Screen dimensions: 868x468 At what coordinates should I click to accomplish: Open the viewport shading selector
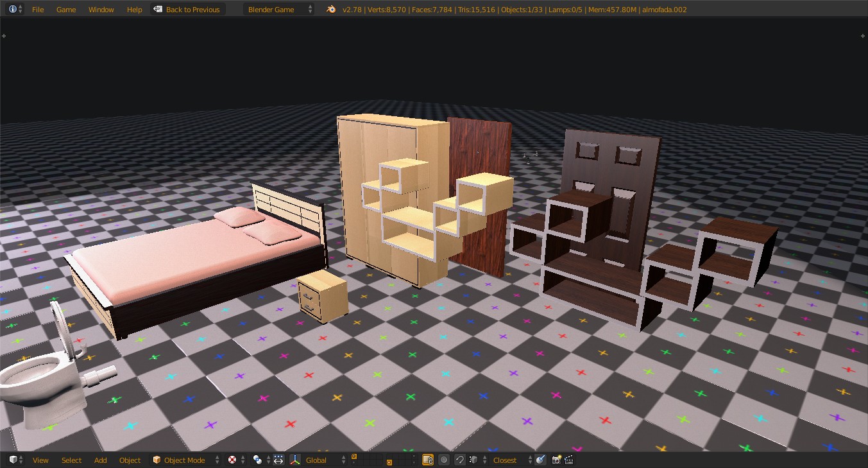tap(237, 460)
